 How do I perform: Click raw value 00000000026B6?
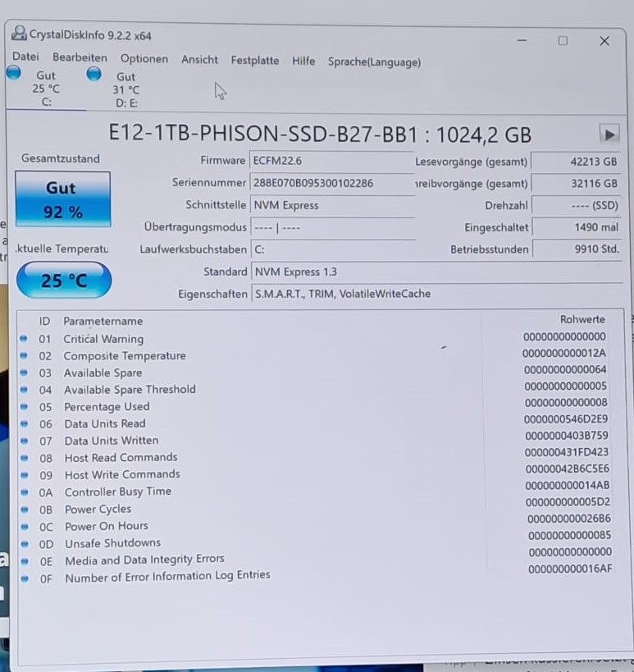569,519
